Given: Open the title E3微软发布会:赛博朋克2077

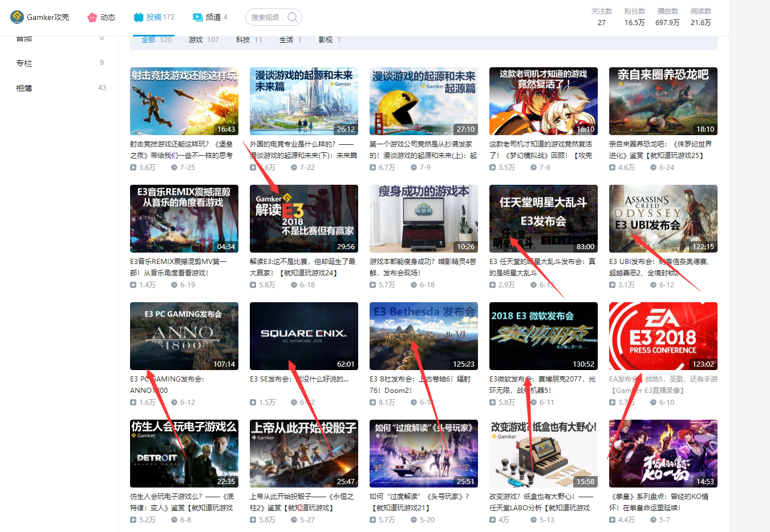Looking at the screenshot, I should 542,385.
